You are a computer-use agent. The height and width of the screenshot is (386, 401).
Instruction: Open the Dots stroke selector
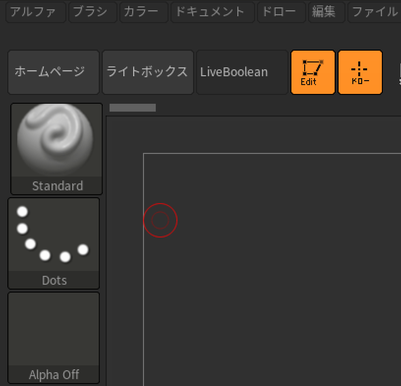click(54, 243)
